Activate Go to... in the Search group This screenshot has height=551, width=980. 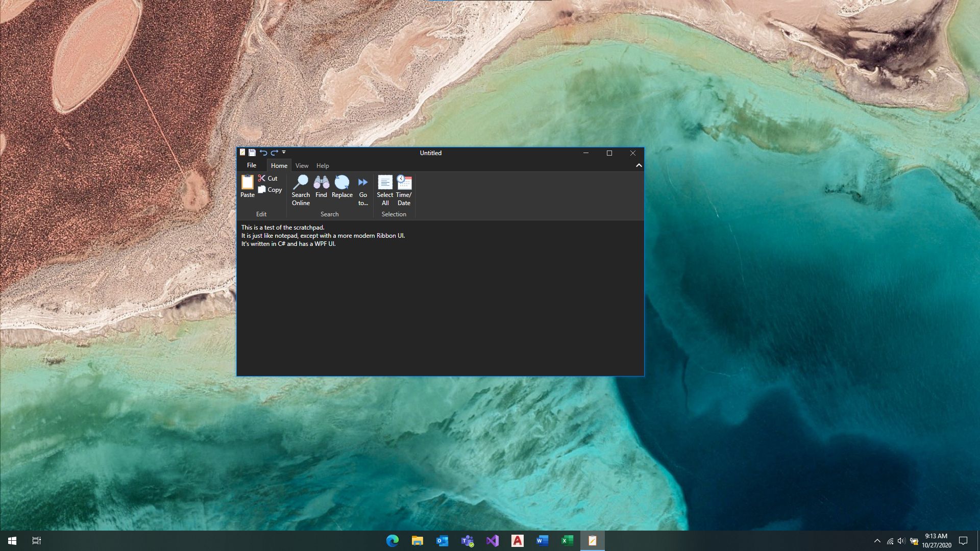tap(363, 189)
